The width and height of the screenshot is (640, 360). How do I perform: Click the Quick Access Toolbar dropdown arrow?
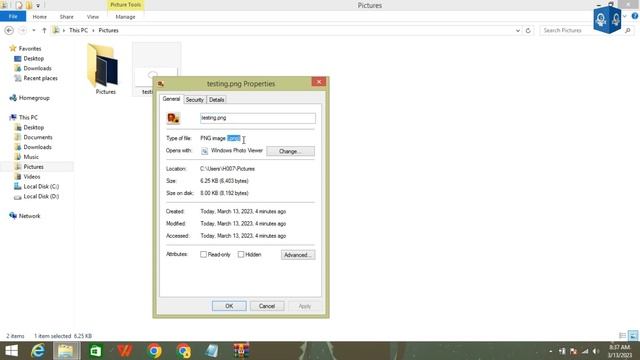point(38,5)
